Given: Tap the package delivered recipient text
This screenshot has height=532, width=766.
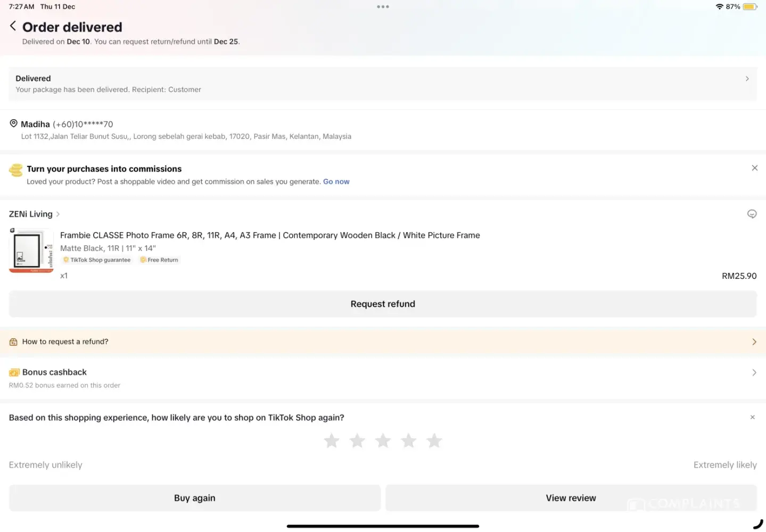Looking at the screenshot, I should 109,89.
